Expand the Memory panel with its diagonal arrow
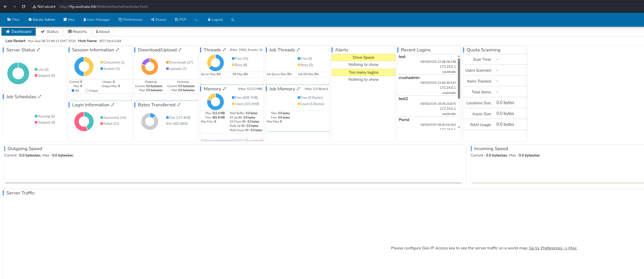Viewport: 644px width, 279px height. click(x=224, y=89)
